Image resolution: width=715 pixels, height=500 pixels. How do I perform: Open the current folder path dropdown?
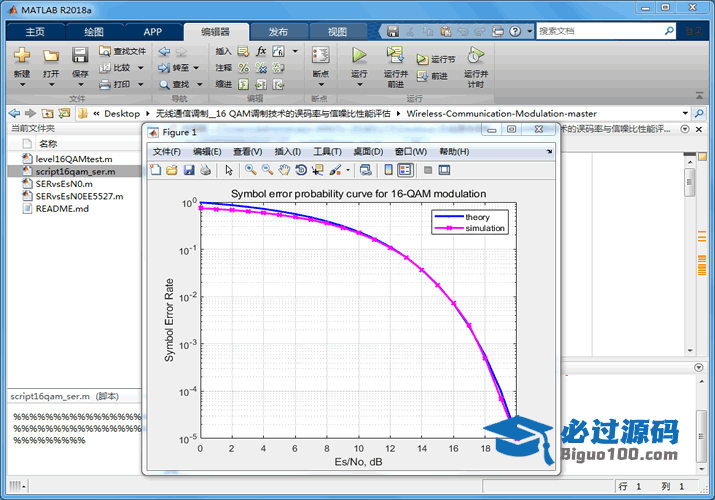pyautogui.click(x=686, y=113)
